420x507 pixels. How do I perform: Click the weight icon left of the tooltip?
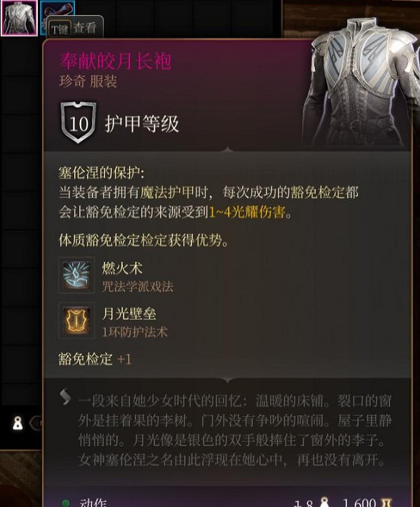click(x=18, y=423)
